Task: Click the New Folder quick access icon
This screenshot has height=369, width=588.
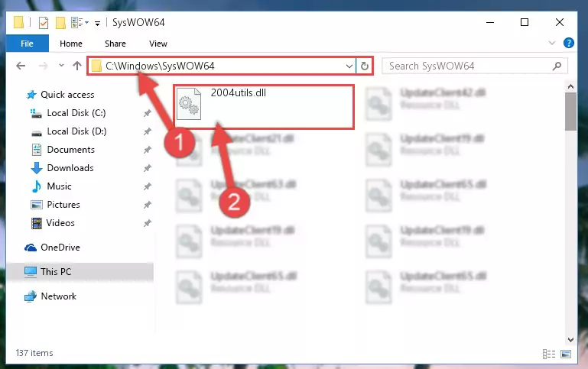Action: pyautogui.click(x=60, y=23)
